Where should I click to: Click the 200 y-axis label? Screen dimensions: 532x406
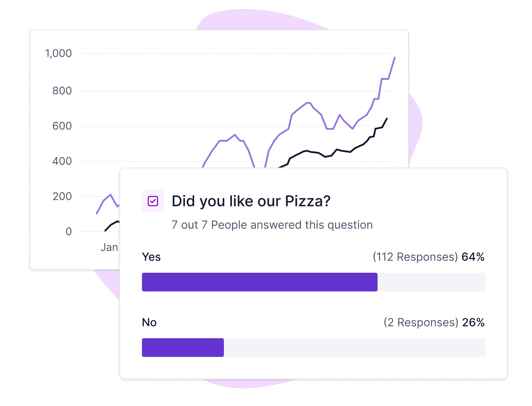(x=62, y=196)
